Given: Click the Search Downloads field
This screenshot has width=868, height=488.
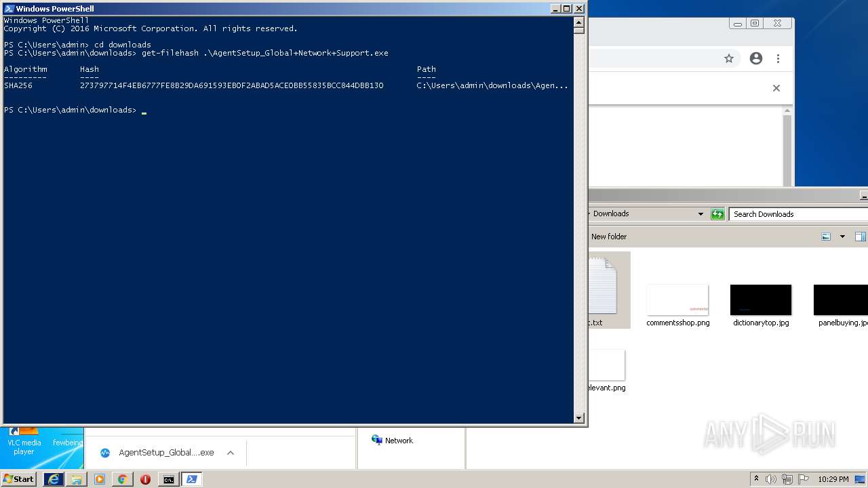Looking at the screenshot, I should 799,214.
